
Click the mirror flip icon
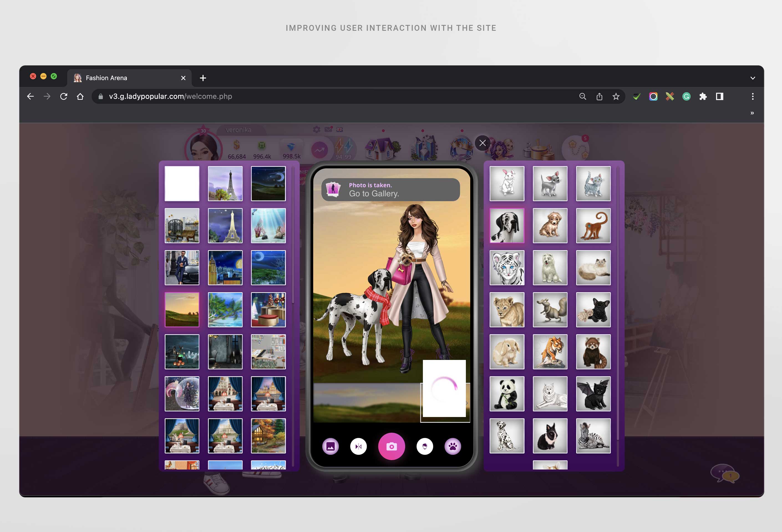tap(358, 447)
